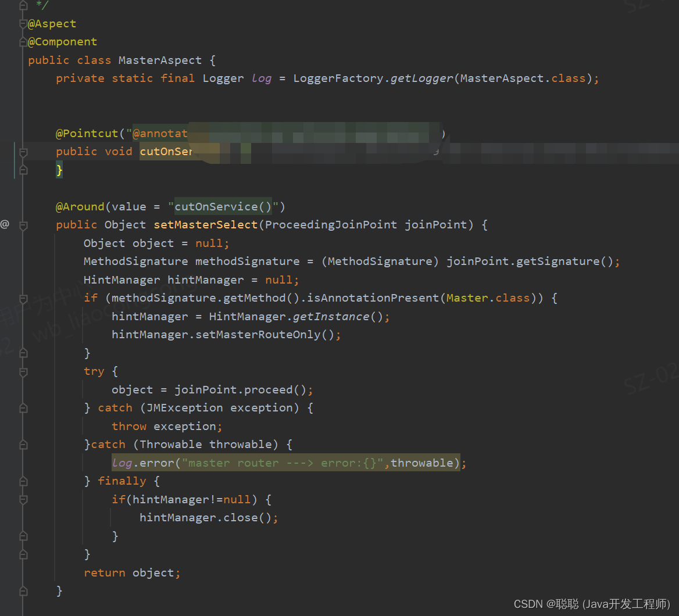This screenshot has height=616, width=679.
Task: Collapse fold marker beside the isAnnotationPresent if statement
Action: (x=23, y=298)
